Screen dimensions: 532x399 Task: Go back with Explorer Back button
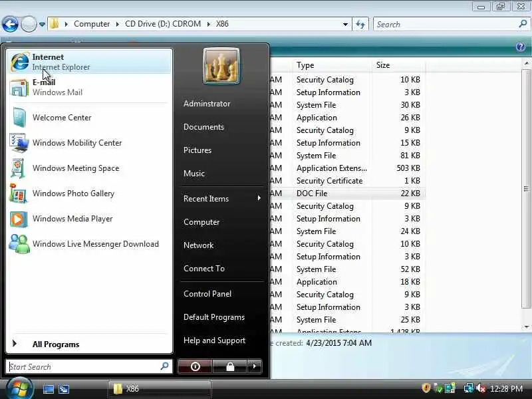point(10,25)
